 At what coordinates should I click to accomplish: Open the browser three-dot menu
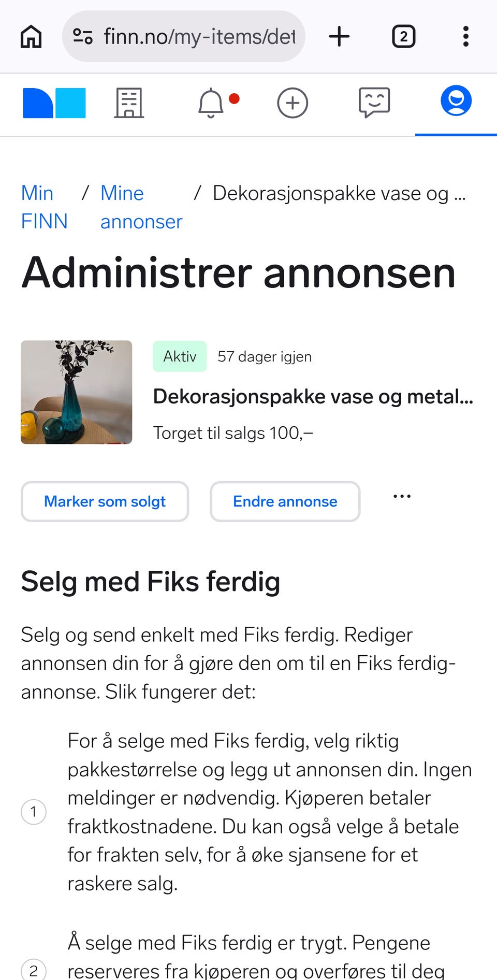[466, 37]
